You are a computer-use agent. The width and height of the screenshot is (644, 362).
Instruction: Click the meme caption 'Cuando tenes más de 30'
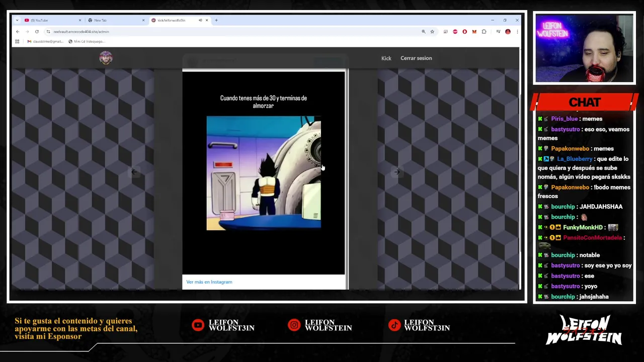[264, 102]
